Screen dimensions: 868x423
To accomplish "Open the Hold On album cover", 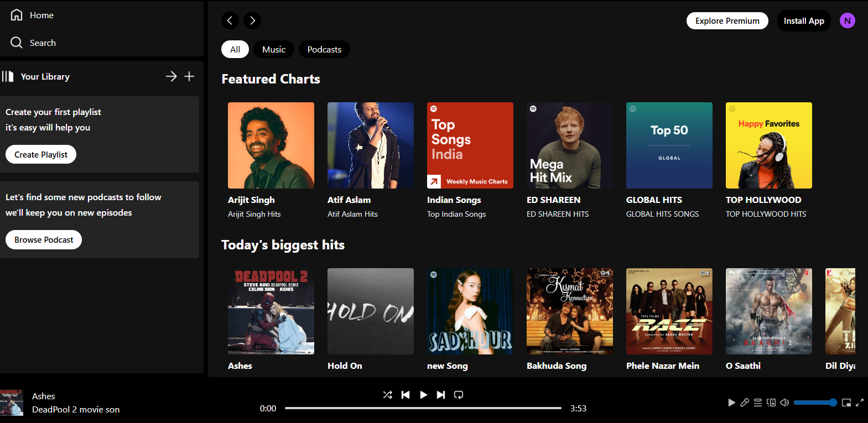I will pos(371,311).
